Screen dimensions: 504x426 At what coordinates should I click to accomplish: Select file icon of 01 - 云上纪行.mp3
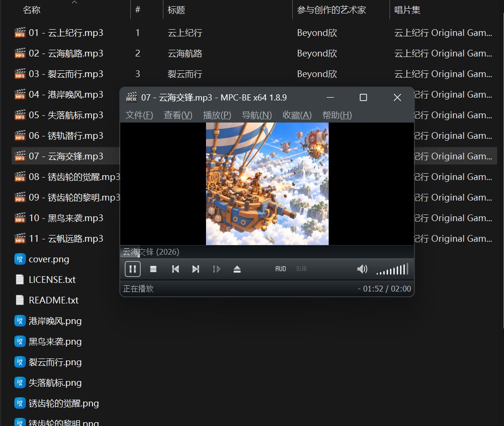20,33
